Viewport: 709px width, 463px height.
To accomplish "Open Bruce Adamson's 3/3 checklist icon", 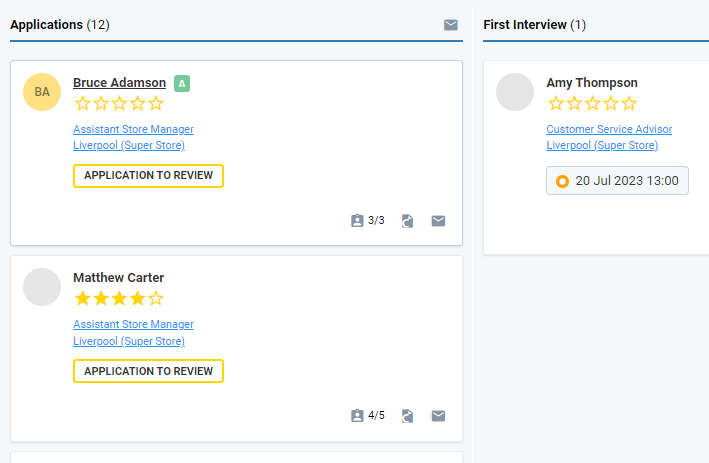I will 357,221.
